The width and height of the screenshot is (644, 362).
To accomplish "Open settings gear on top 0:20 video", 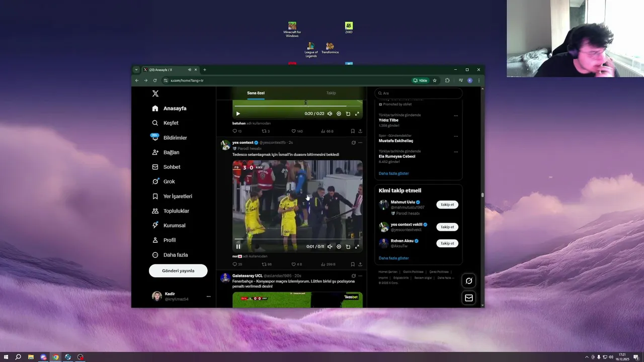I will [339, 114].
